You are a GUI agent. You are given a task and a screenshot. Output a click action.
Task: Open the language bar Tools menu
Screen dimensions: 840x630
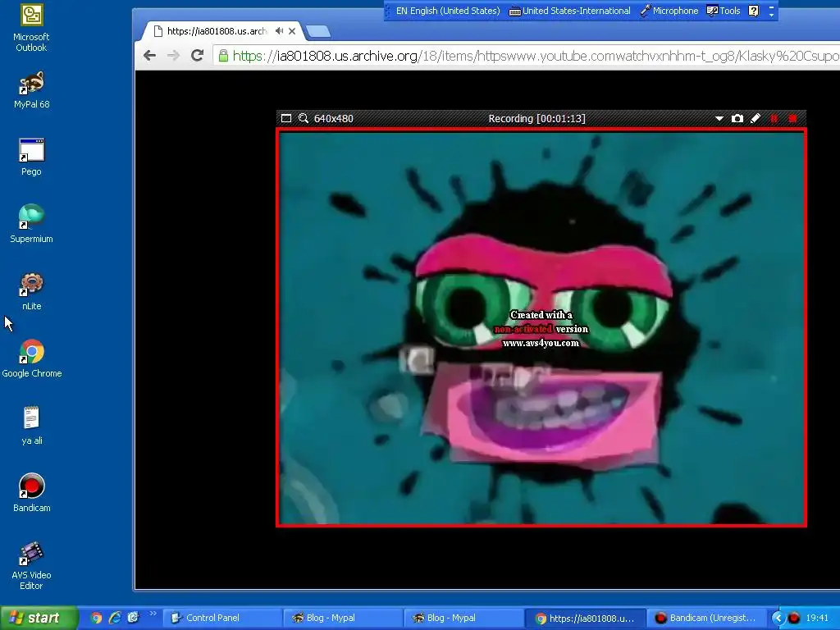coord(724,11)
